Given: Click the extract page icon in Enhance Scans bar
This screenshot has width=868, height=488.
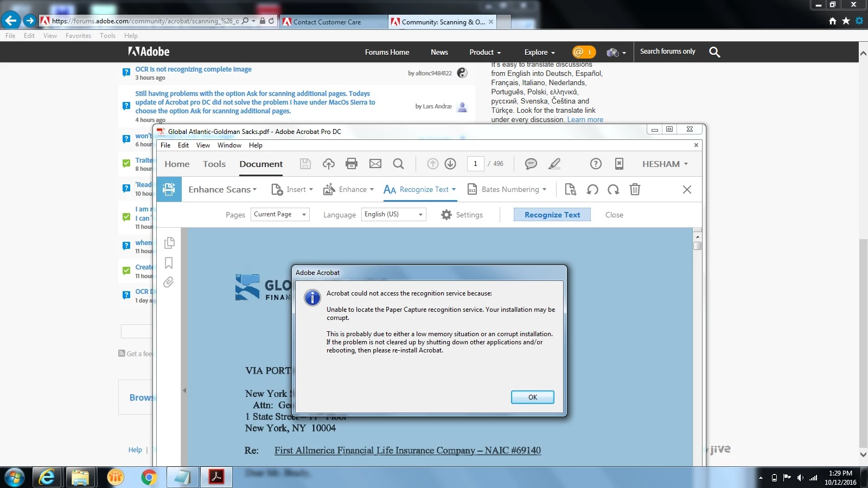Looking at the screenshot, I should [570, 189].
